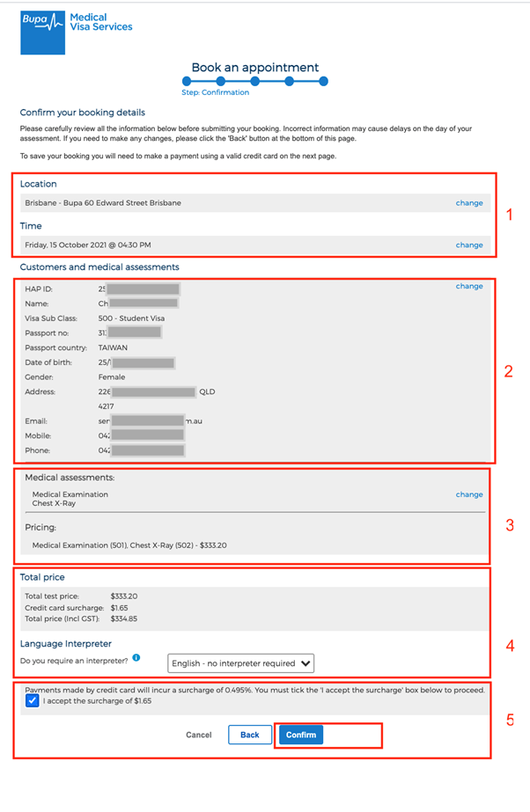The width and height of the screenshot is (530, 812).
Task: Click the interpreter info icon
Action: (x=136, y=657)
